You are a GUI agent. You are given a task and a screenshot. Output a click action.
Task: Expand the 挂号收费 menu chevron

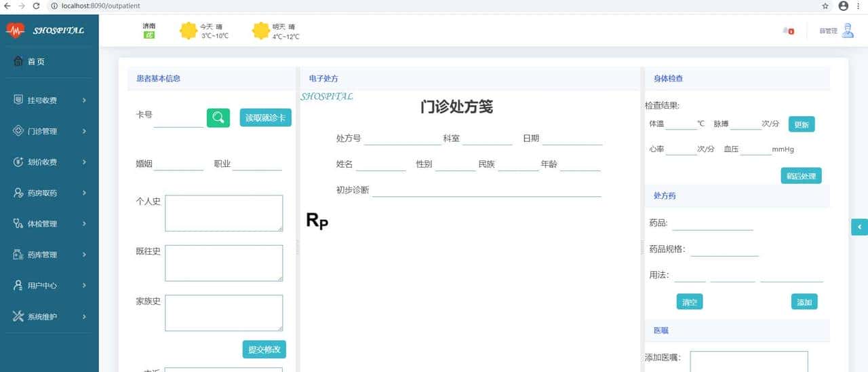pyautogui.click(x=84, y=100)
